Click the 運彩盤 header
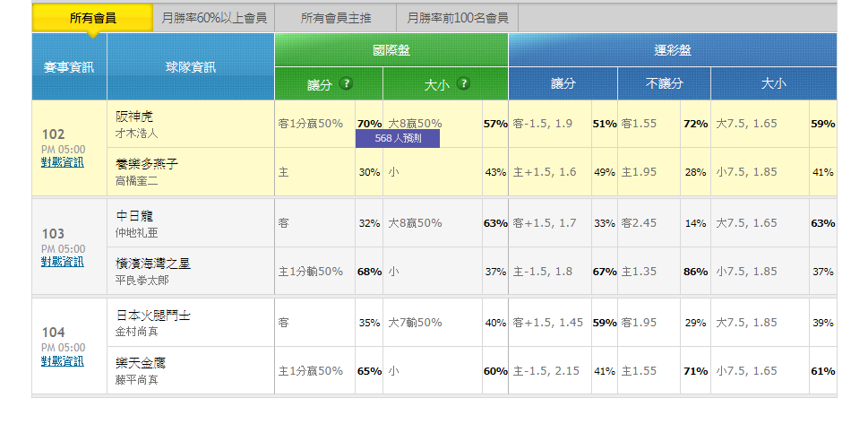Image resolution: width=868 pixels, height=424 pixels. point(673,50)
